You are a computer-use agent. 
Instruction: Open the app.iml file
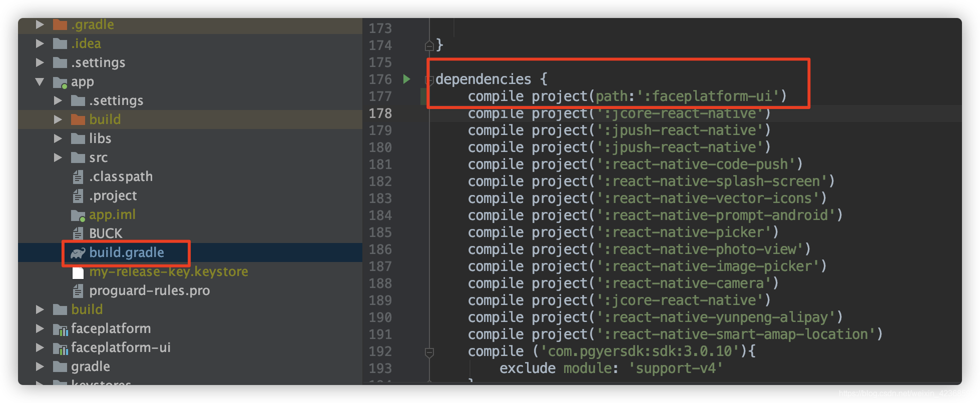pyautogui.click(x=113, y=215)
